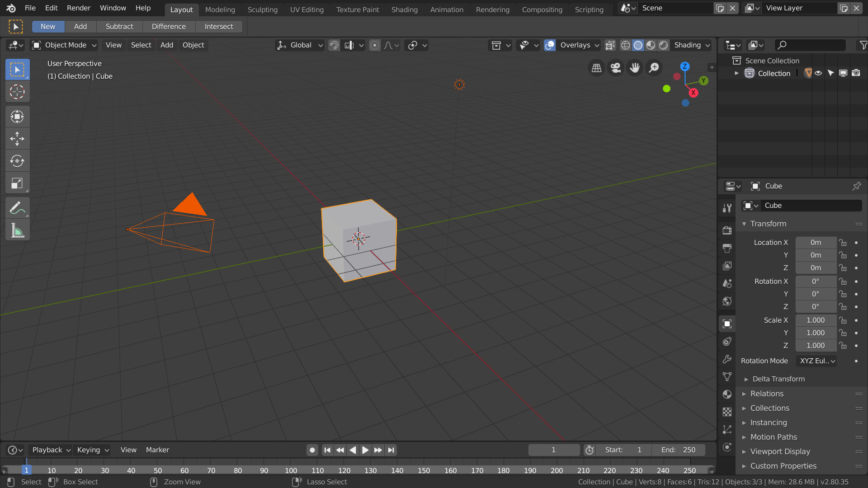Open the Modifiers wrench tab
Screen dimensions: 868x488
(x=727, y=359)
